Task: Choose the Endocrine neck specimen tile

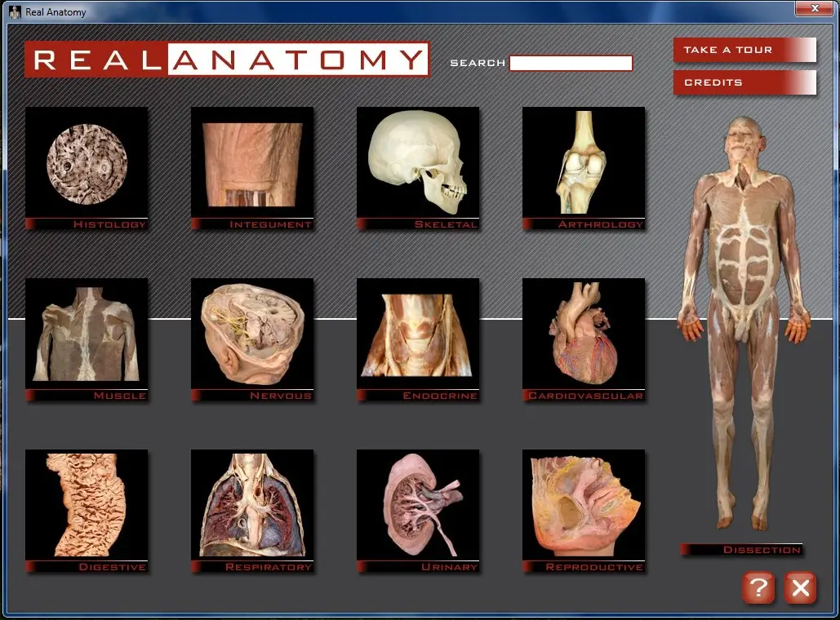Action: (x=418, y=339)
